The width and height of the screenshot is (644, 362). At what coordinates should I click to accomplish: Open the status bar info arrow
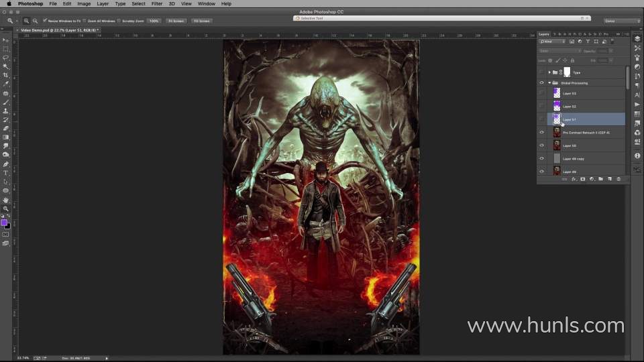(x=107, y=358)
